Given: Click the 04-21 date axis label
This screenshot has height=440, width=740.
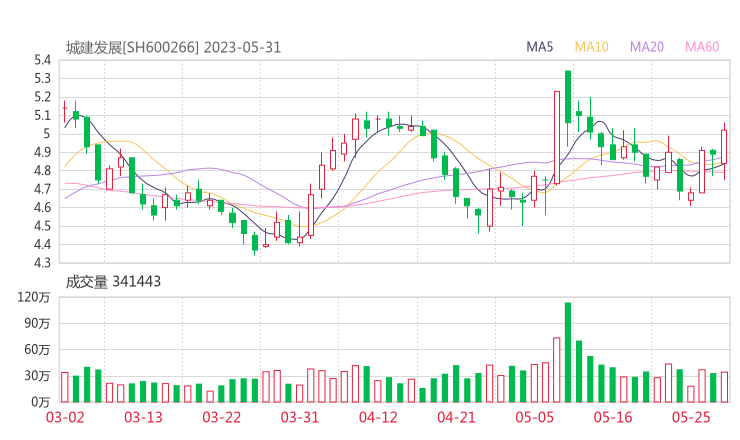Looking at the screenshot, I should 456,417.
